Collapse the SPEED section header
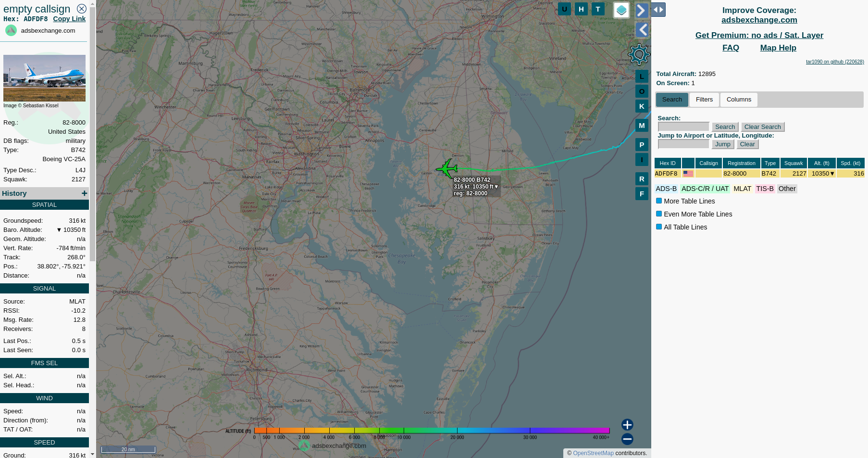This screenshot has width=868, height=458. click(x=44, y=443)
